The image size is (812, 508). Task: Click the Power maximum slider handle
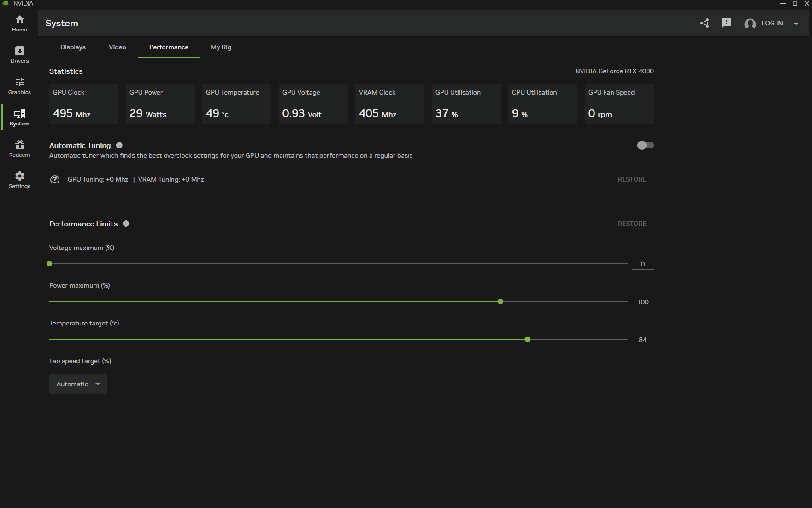[x=500, y=301]
